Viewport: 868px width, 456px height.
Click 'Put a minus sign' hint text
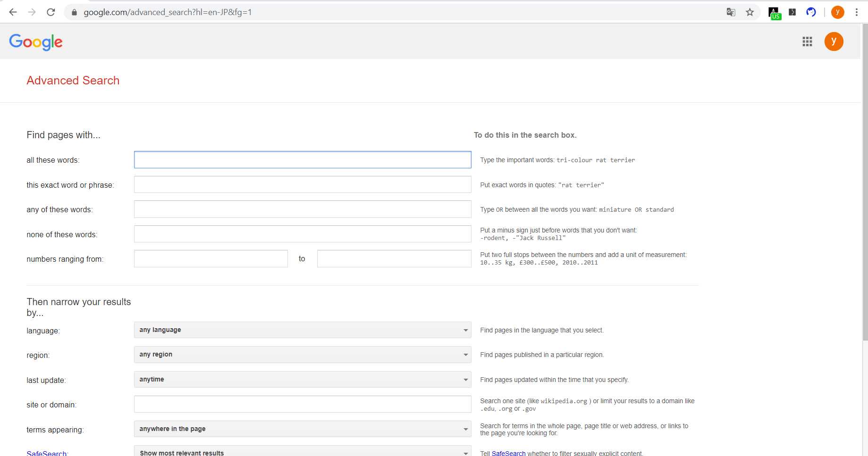coord(558,234)
